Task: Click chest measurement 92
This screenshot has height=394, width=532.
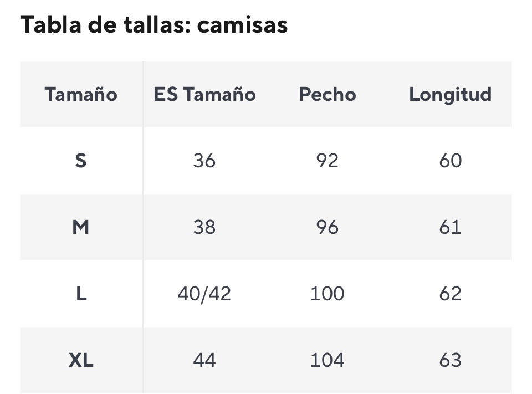Action: [327, 161]
